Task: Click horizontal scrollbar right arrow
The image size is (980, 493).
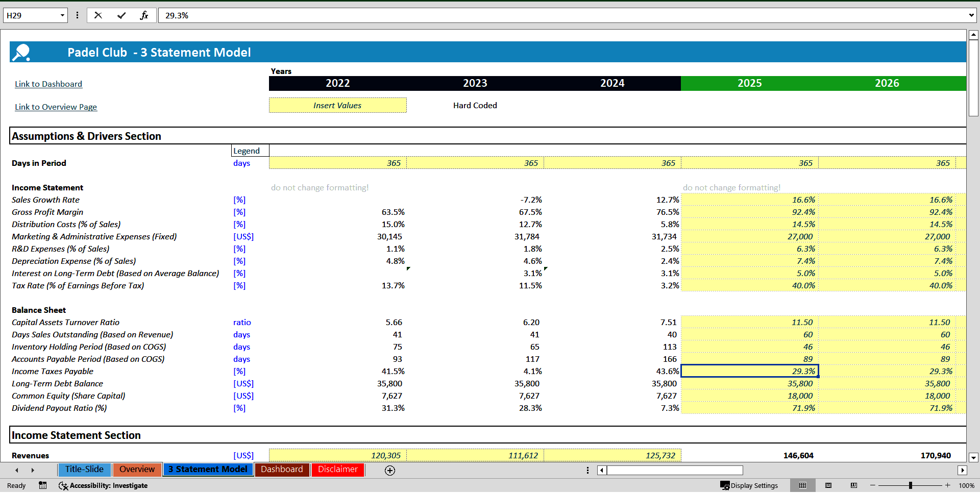Action: point(962,470)
